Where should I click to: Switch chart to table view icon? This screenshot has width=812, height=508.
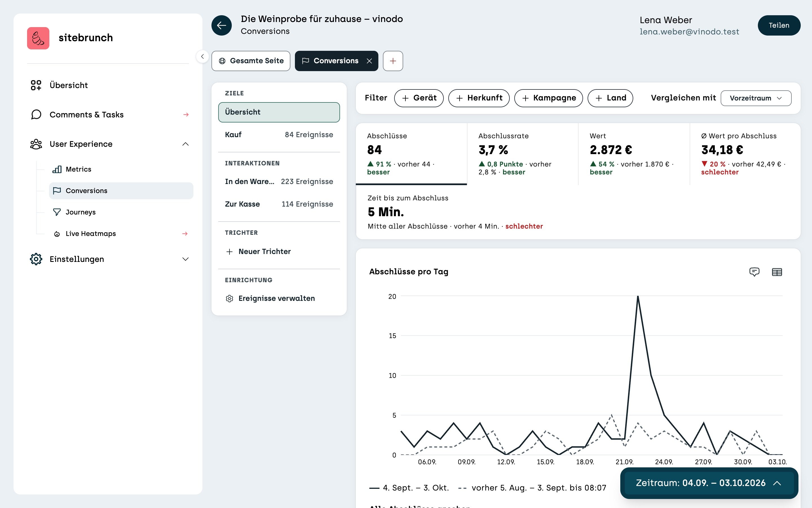[777, 272]
